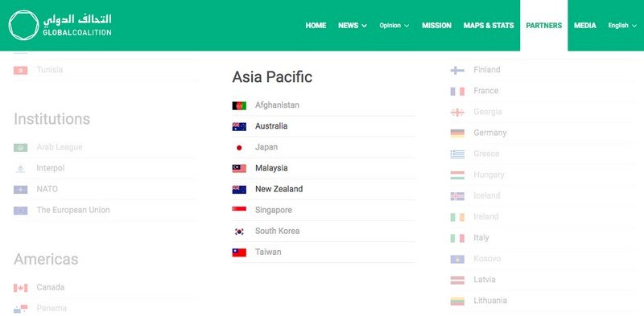Open the Italy partner link
The width and height of the screenshot is (644, 316).
(x=481, y=238)
